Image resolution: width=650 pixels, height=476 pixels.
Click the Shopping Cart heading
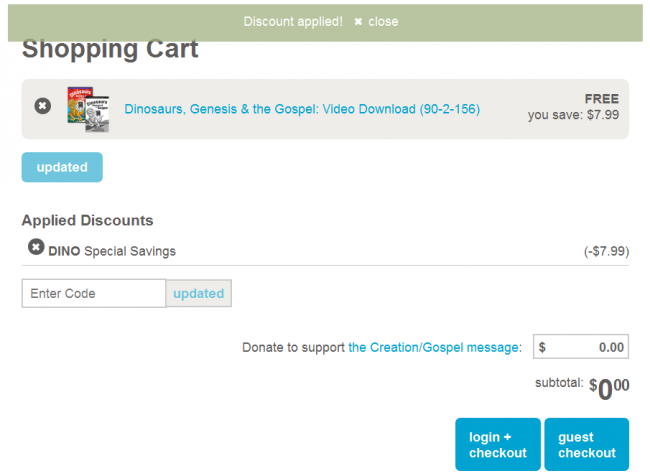(x=110, y=50)
